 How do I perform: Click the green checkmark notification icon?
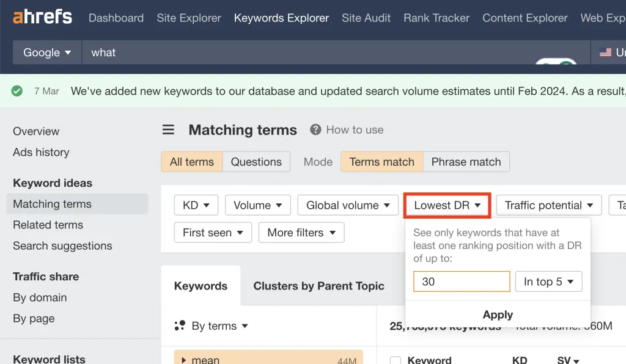(x=17, y=91)
